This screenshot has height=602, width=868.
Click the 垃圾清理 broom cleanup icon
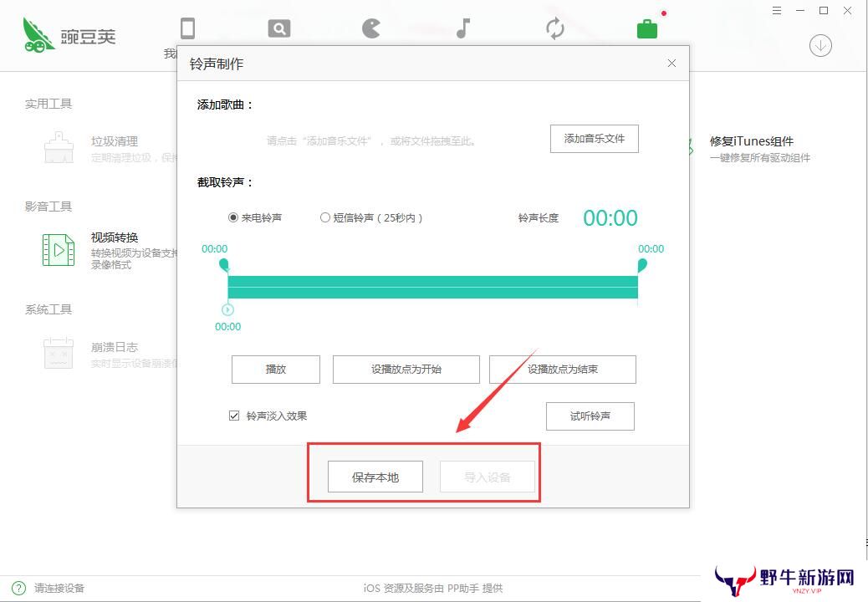pyautogui.click(x=59, y=147)
